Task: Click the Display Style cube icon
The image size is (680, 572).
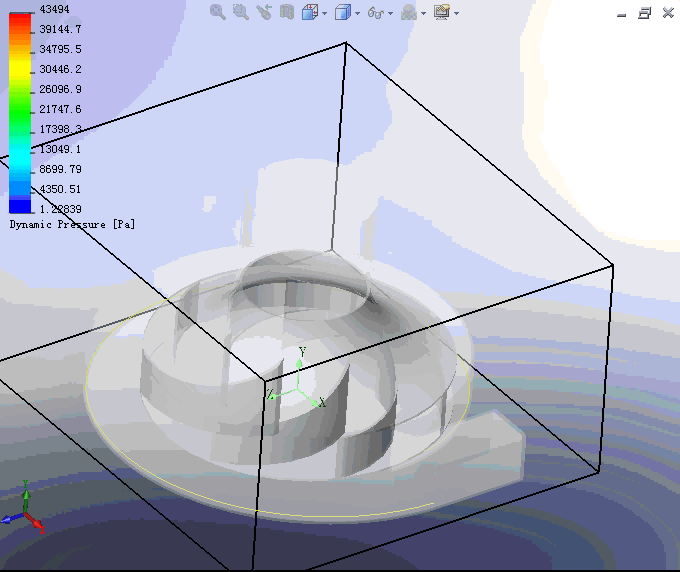Action: pyautogui.click(x=343, y=12)
